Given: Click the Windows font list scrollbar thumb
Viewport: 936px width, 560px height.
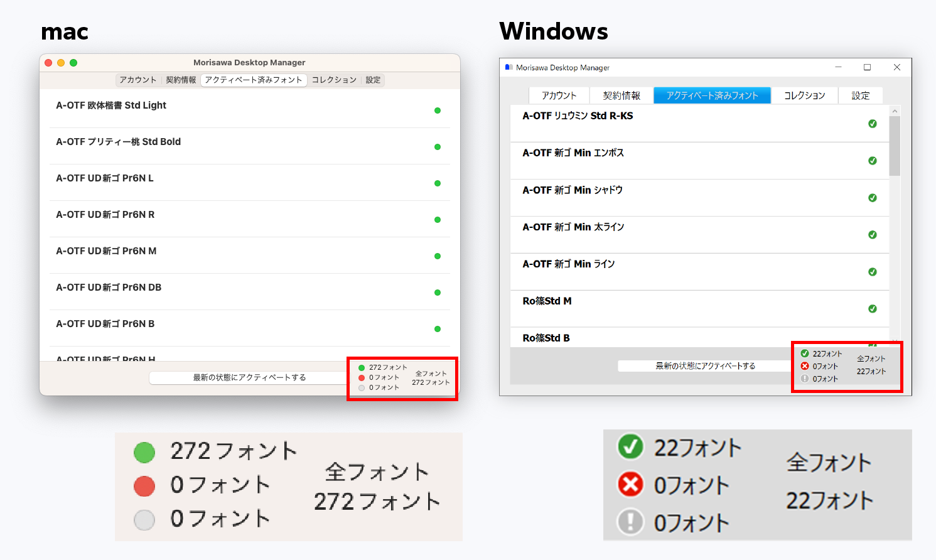Looking at the screenshot, I should coord(895,146).
